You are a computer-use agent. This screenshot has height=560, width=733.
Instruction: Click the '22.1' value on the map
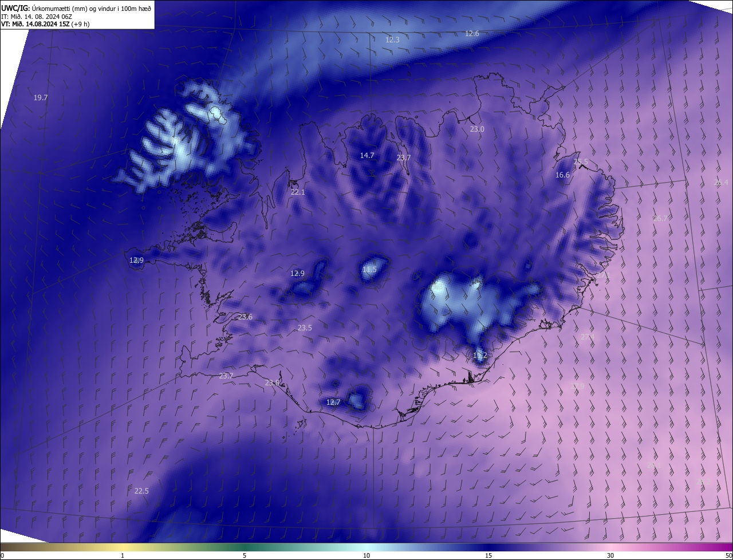pos(298,192)
